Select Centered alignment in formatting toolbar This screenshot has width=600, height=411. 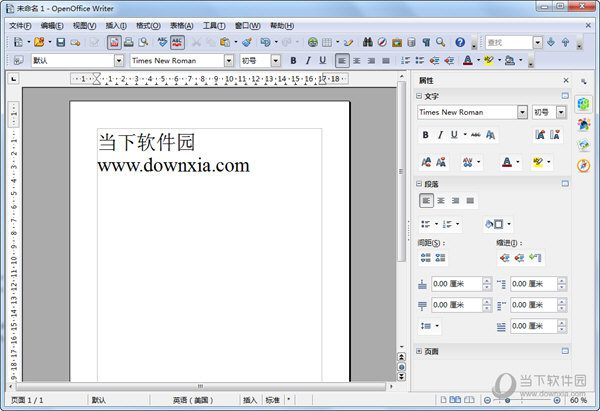[x=357, y=60]
